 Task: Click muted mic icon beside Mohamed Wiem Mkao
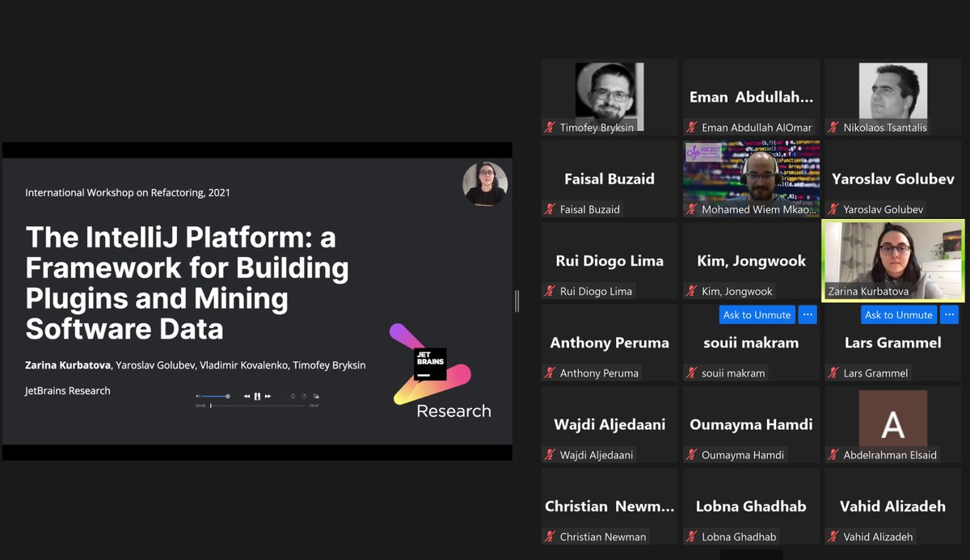pyautogui.click(x=692, y=209)
